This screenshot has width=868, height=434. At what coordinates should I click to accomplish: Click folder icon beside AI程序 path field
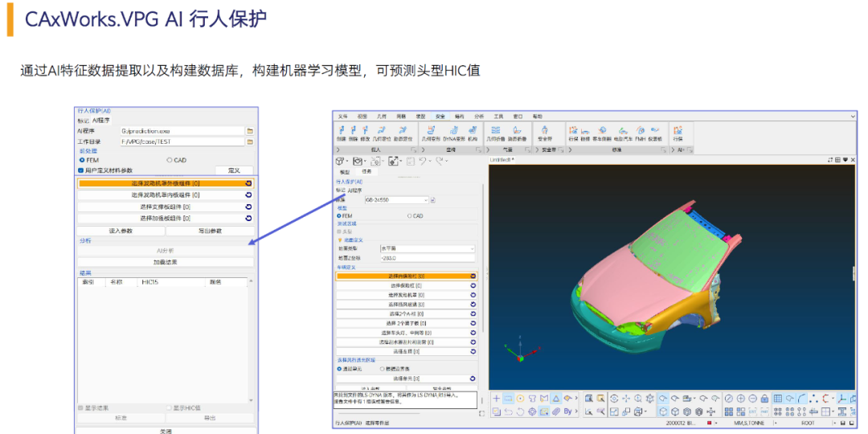click(250, 131)
